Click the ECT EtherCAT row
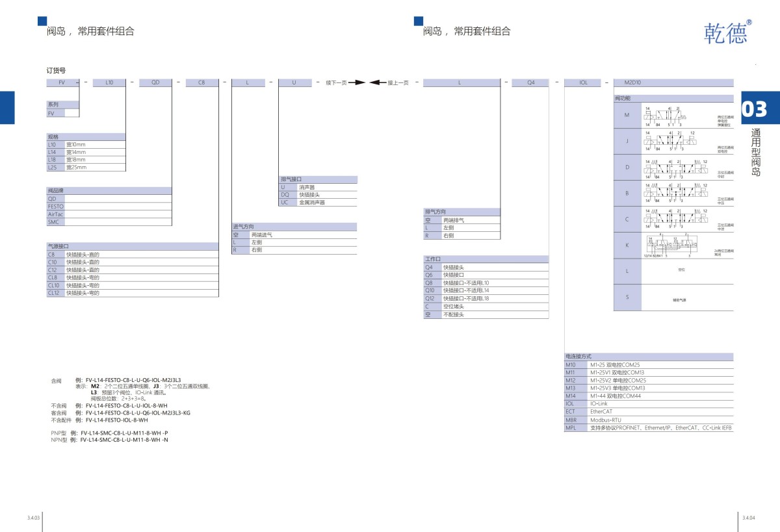Screen dimensions: 780x532 [x=648, y=411]
